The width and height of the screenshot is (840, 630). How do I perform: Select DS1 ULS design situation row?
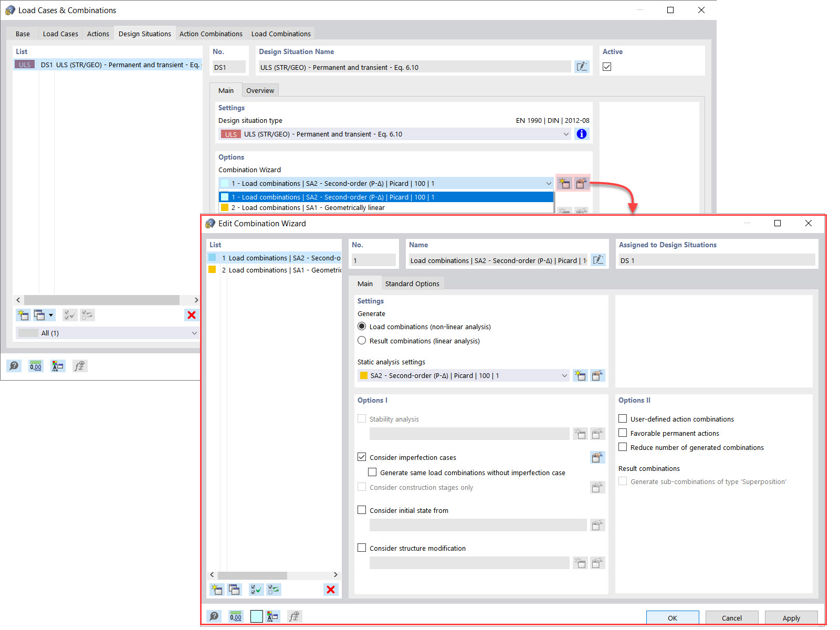click(108, 65)
